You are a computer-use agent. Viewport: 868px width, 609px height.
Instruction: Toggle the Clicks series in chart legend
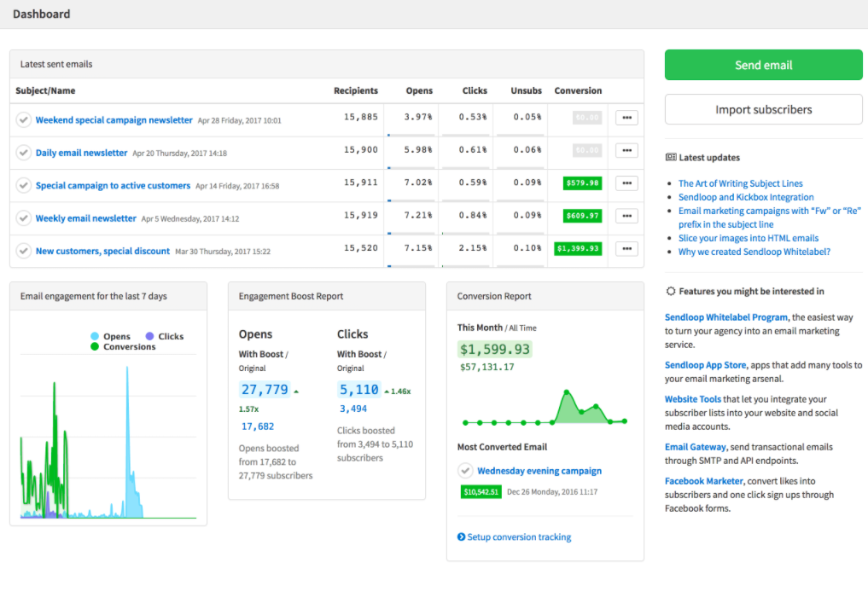coord(165,336)
